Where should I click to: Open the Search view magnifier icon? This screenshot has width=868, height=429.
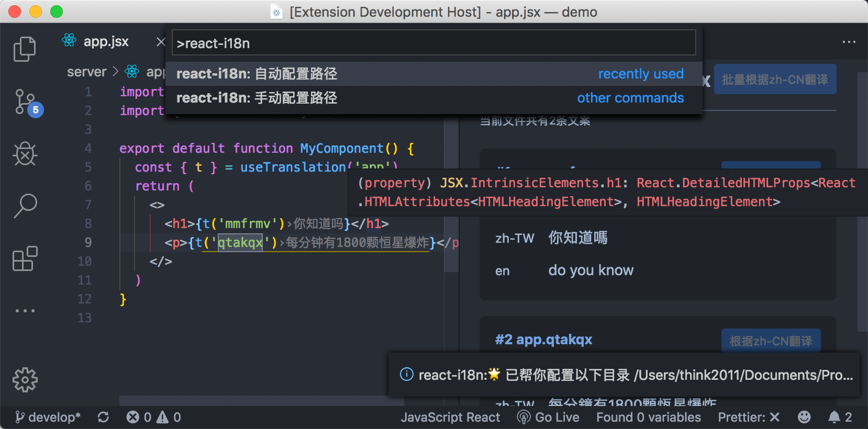point(25,206)
